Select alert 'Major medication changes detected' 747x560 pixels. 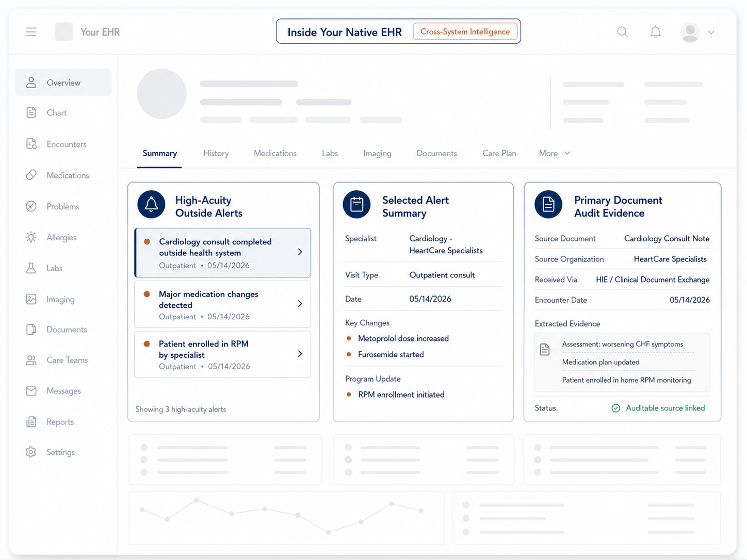click(x=222, y=304)
